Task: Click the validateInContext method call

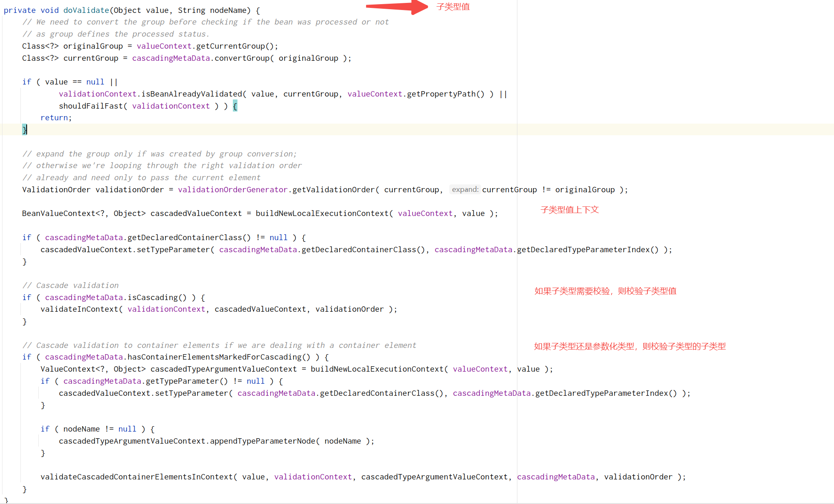Action: pyautogui.click(x=79, y=309)
